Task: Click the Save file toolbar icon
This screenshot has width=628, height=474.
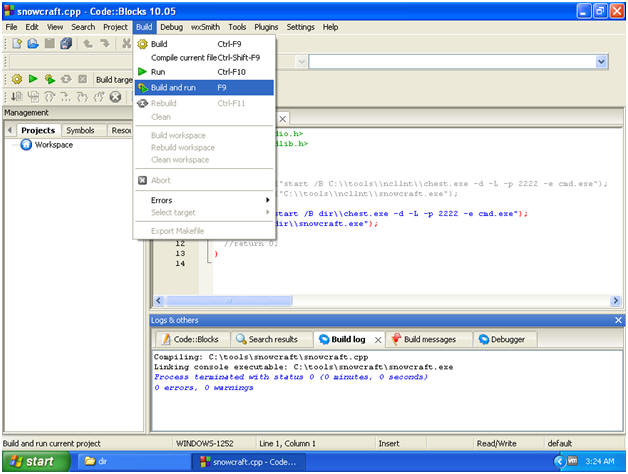Action: pyautogui.click(x=49, y=43)
